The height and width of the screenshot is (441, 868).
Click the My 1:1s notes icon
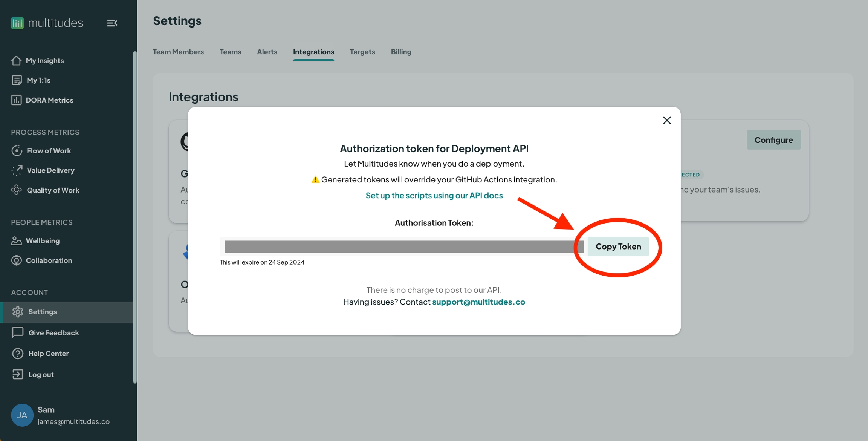[x=17, y=80]
